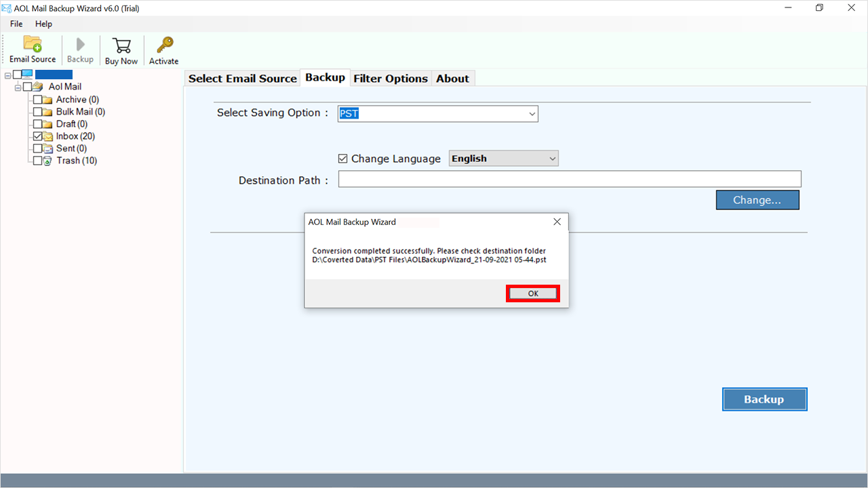The height and width of the screenshot is (488, 868).
Task: Select the Inbox (20) folder label
Action: [75, 136]
